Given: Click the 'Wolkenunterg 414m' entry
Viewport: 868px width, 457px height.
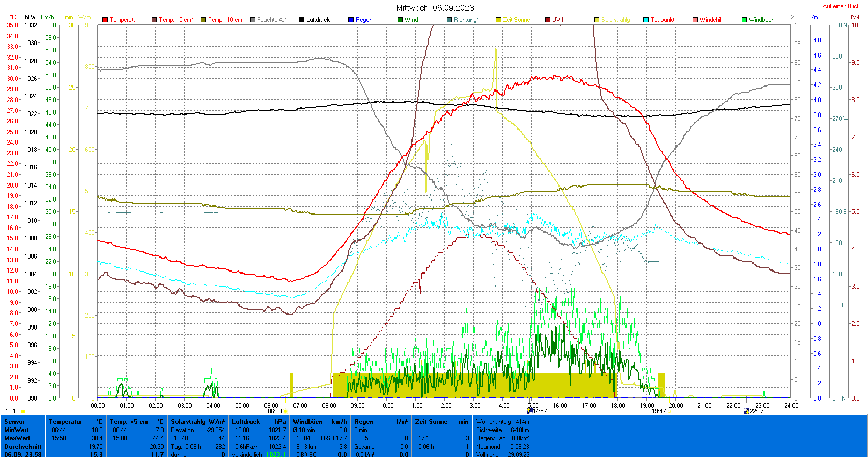Looking at the screenshot, I should coord(503,422).
